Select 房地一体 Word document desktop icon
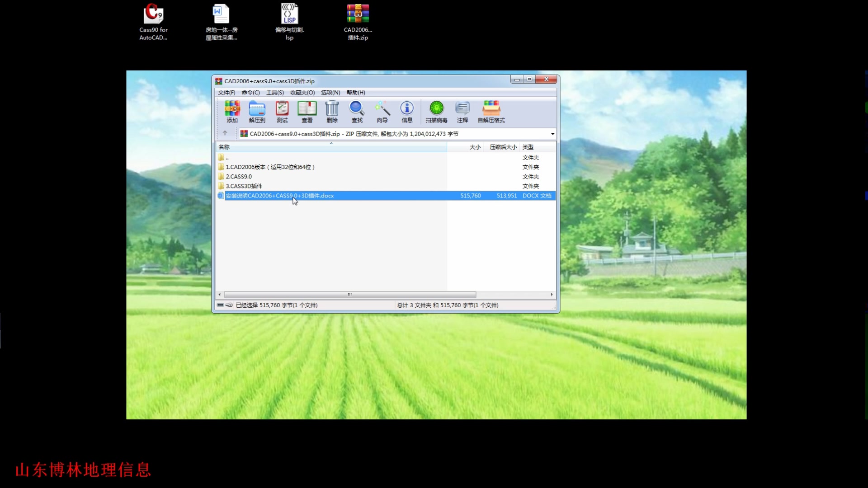Screen dimensions: 868x488 221,22
